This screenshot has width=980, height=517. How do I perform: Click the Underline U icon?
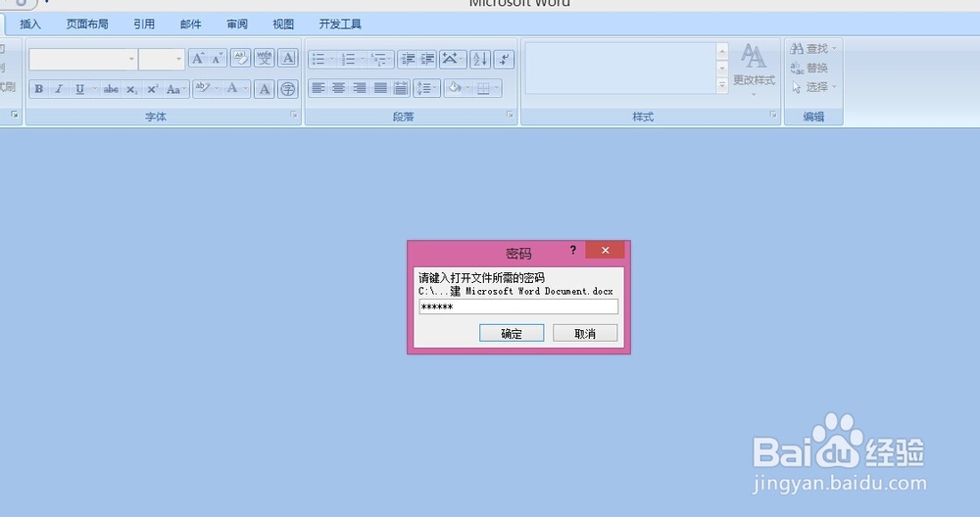[x=79, y=89]
